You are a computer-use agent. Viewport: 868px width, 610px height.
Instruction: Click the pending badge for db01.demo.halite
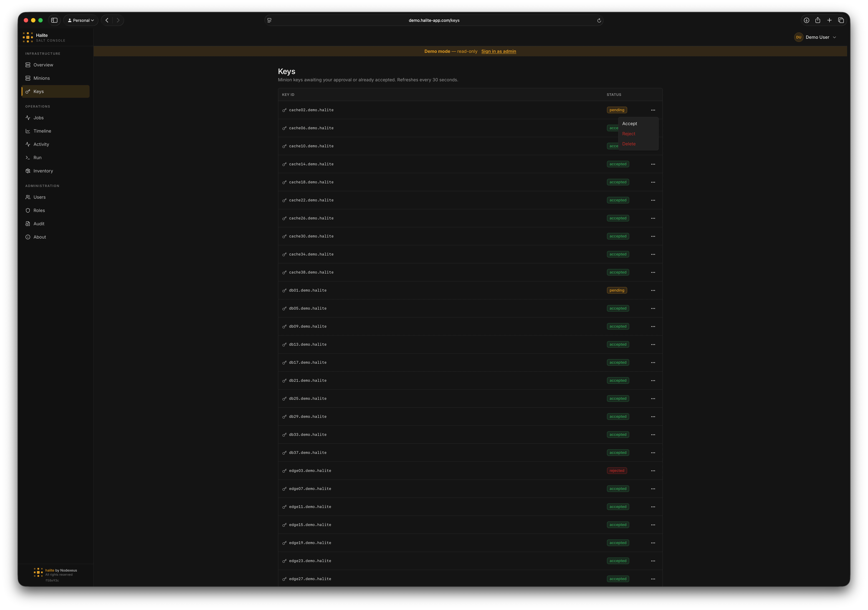[617, 290]
